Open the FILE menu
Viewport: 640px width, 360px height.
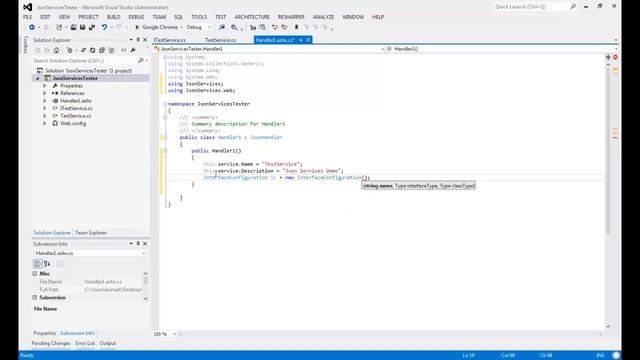tap(27, 17)
